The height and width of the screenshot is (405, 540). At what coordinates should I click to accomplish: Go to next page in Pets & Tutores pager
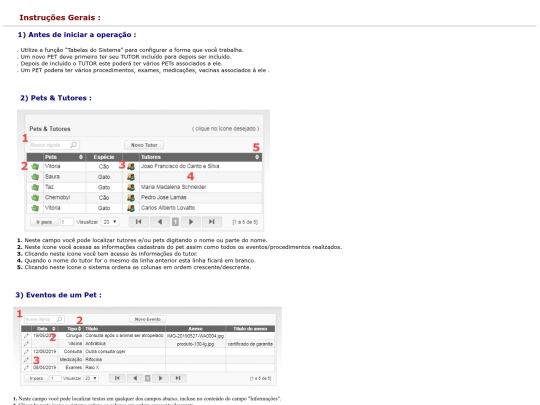(191, 222)
